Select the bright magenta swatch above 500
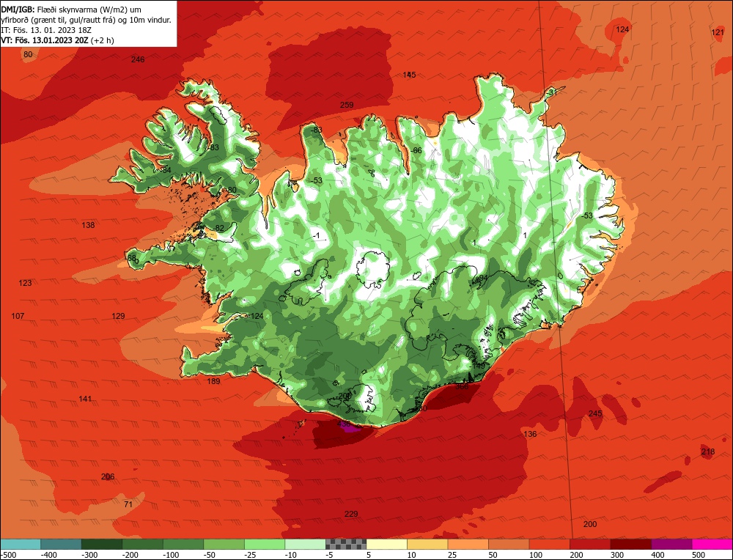Image resolution: width=733 pixels, height=560 pixels. [x=712, y=544]
